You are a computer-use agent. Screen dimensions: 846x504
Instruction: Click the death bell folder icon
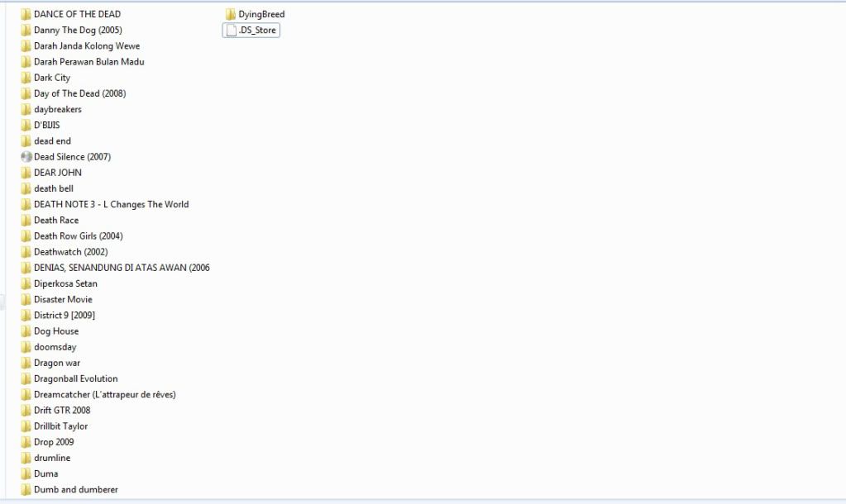click(26, 188)
